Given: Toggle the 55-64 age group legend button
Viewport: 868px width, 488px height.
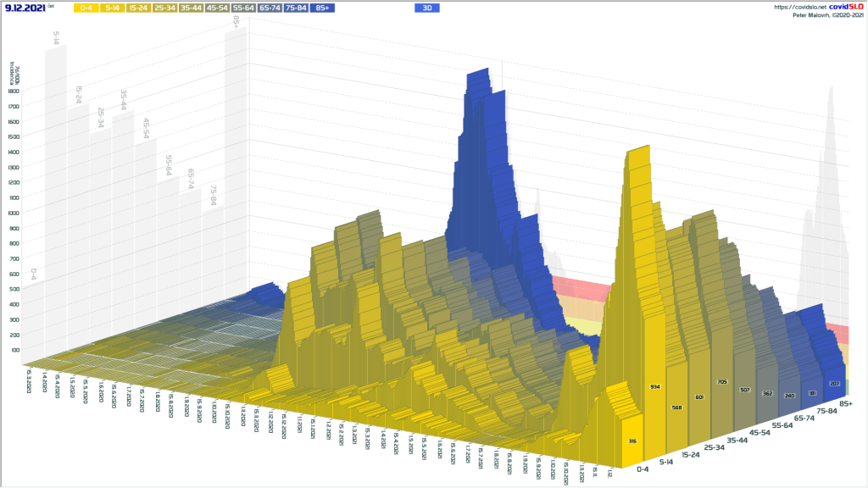Looking at the screenshot, I should click(244, 8).
